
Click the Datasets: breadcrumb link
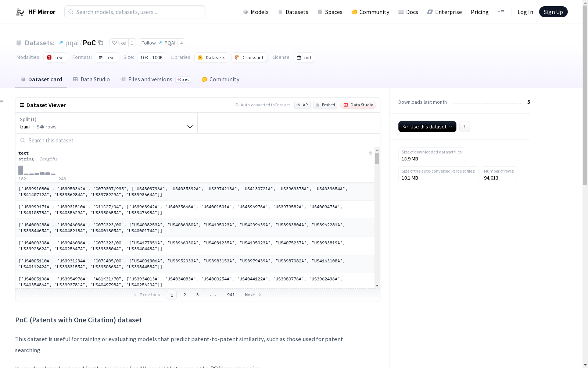pos(39,43)
